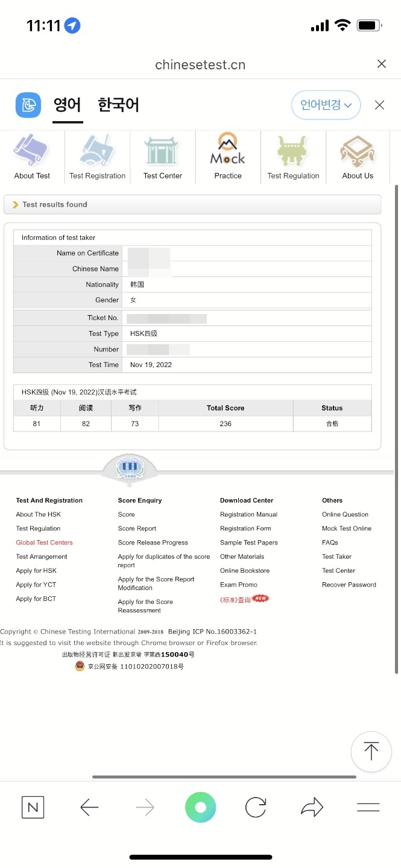Select the Status 合格 cell
The image size is (401, 868).
(x=332, y=424)
